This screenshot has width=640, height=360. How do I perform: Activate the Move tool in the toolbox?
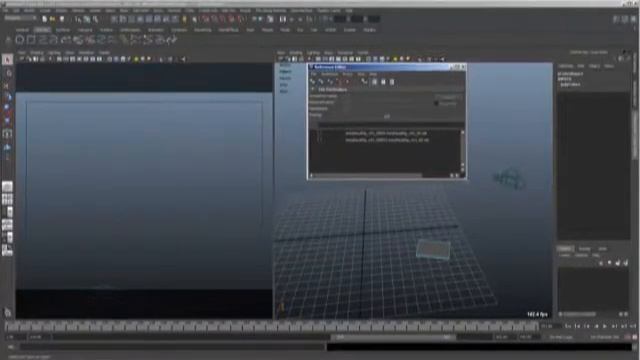click(7, 97)
